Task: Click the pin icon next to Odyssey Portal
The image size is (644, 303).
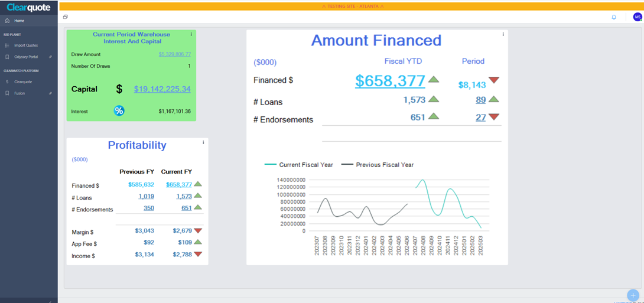Action: pyautogui.click(x=50, y=57)
